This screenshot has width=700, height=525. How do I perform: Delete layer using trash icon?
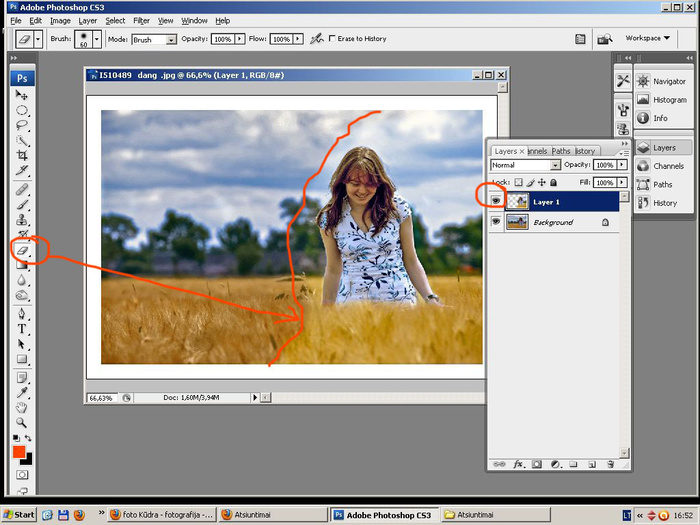click(608, 464)
